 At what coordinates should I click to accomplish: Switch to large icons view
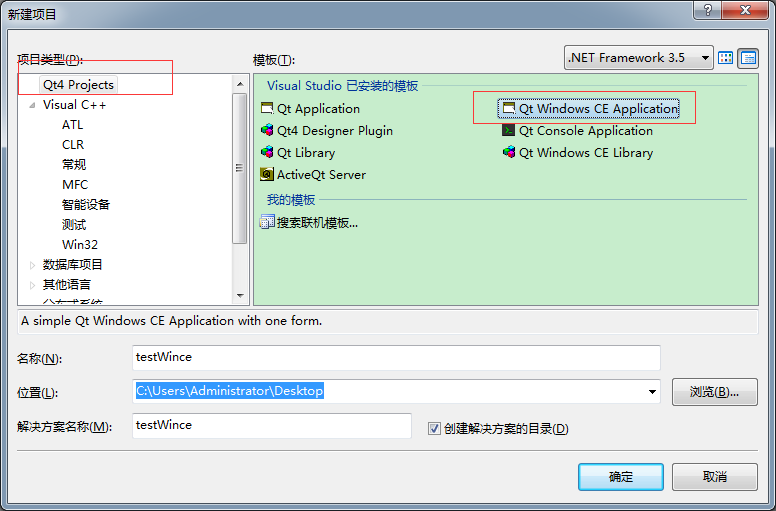tap(726, 58)
